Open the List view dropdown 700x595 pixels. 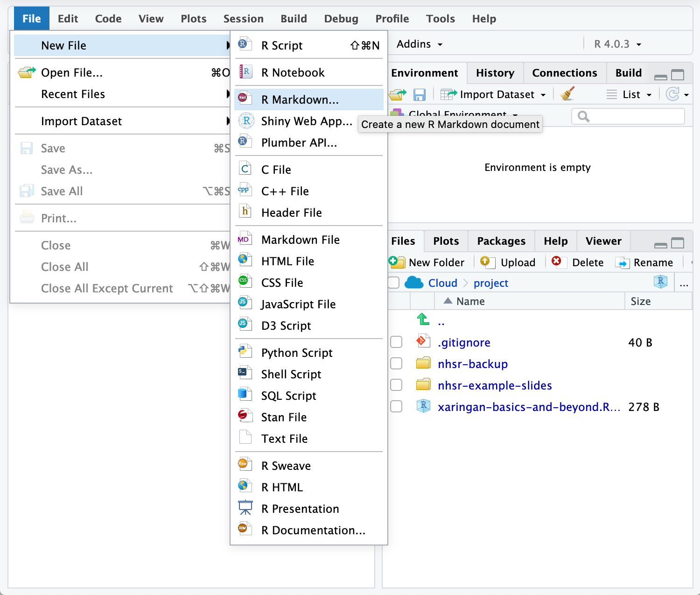pyautogui.click(x=629, y=94)
